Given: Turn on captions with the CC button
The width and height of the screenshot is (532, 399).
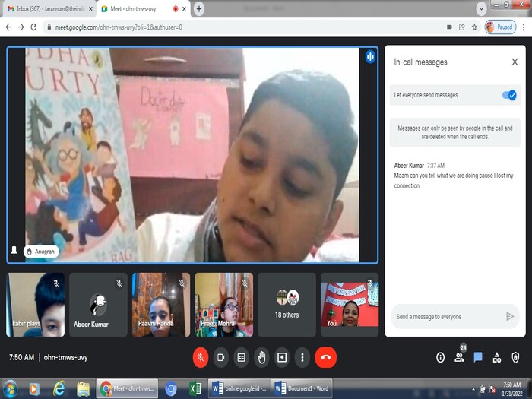Looking at the screenshot, I should tap(241, 357).
